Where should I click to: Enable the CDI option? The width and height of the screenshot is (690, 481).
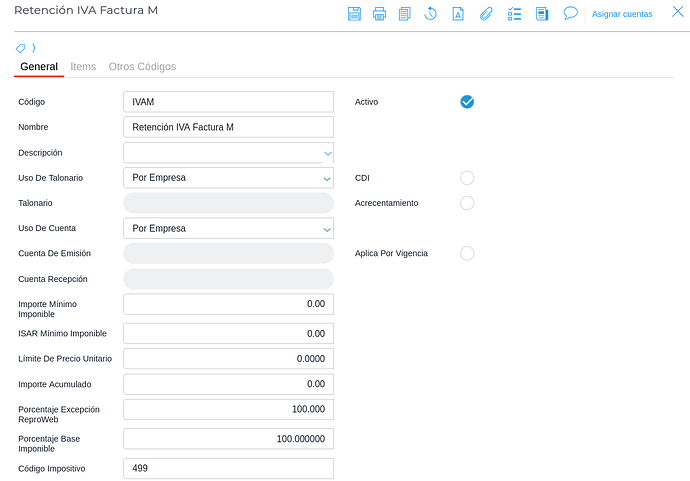point(467,178)
